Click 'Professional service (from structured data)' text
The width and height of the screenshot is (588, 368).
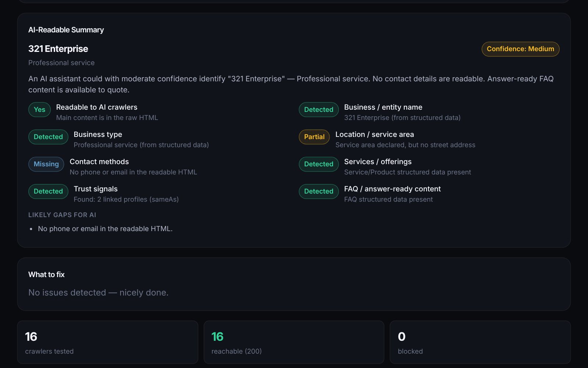coord(141,145)
